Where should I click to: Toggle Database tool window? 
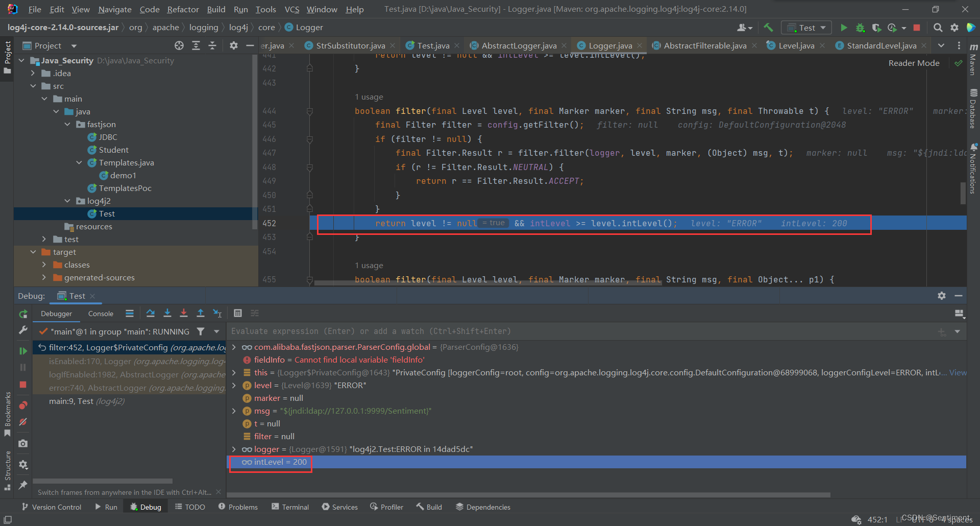click(973, 108)
